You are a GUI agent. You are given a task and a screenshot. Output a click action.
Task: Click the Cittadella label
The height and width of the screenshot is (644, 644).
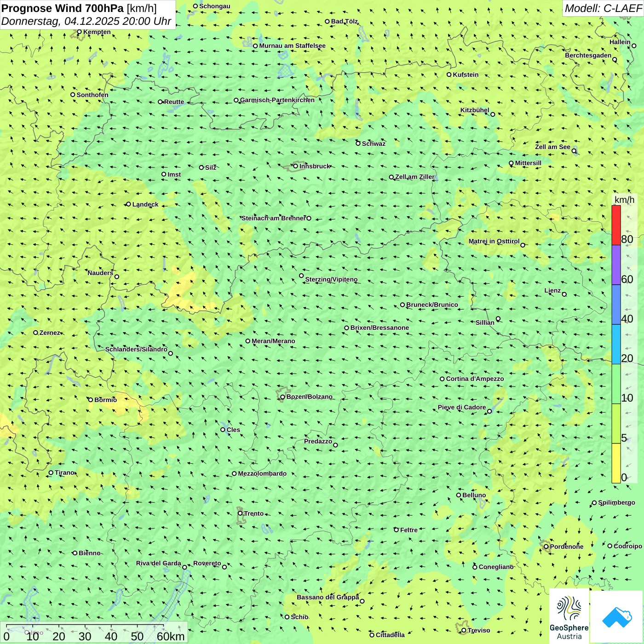pyautogui.click(x=390, y=635)
